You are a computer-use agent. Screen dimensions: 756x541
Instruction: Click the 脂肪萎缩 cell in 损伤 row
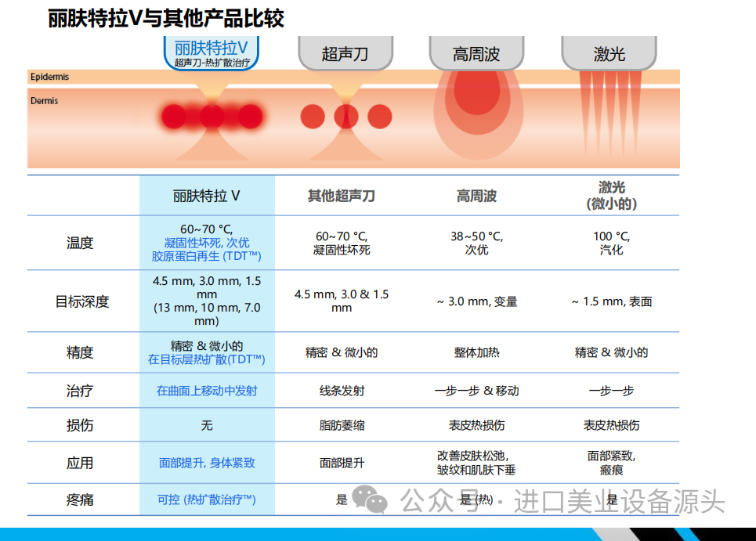point(342,425)
